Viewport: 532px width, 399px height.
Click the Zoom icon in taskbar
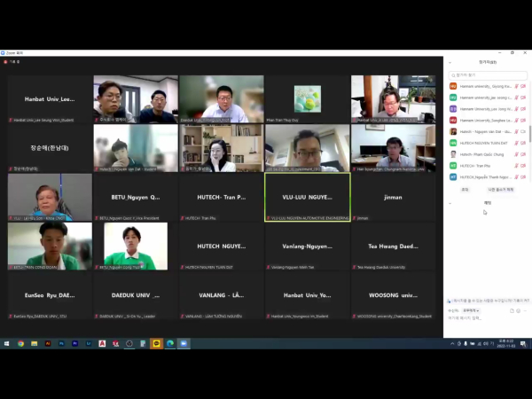click(x=184, y=343)
